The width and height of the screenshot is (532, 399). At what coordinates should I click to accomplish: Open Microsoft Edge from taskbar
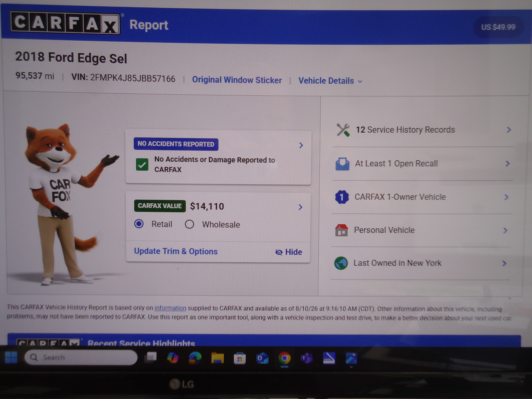195,358
